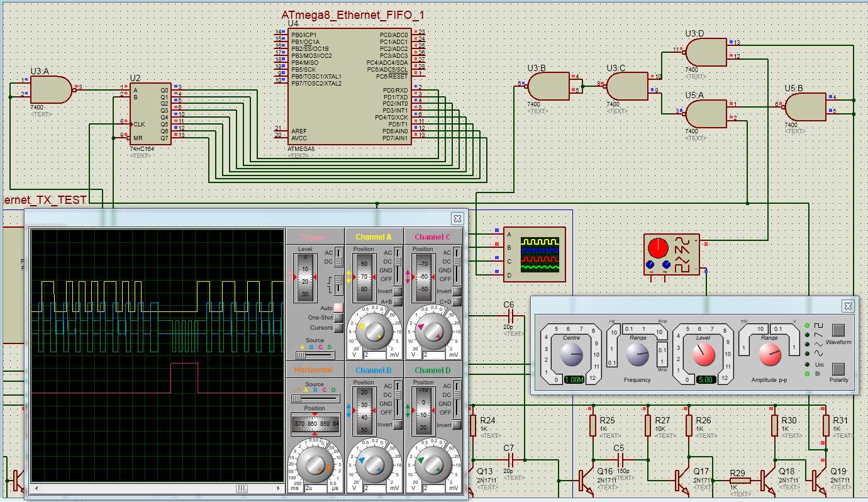868x502 pixels.
Task: Select capacitor C6 on the schematic
Action: click(509, 314)
